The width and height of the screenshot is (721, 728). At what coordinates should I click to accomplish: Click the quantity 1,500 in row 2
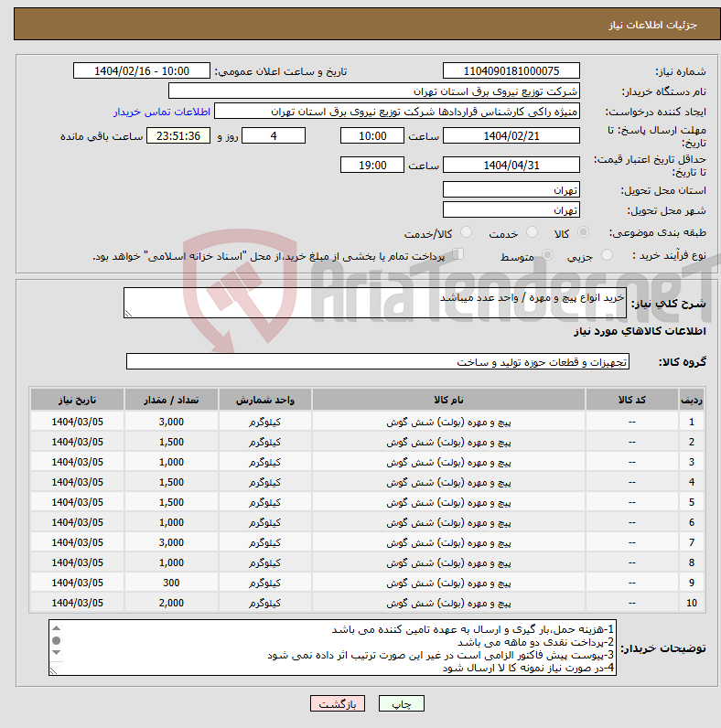pos(171,442)
